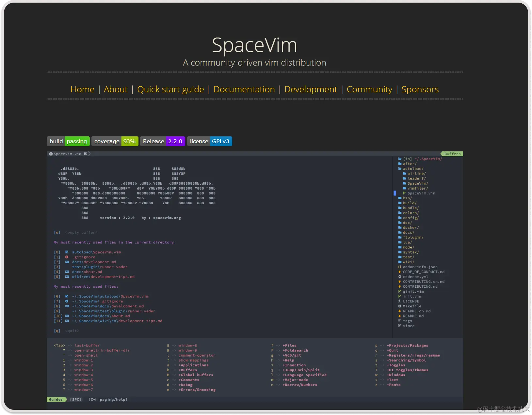Select README.md in file tree

click(411, 316)
